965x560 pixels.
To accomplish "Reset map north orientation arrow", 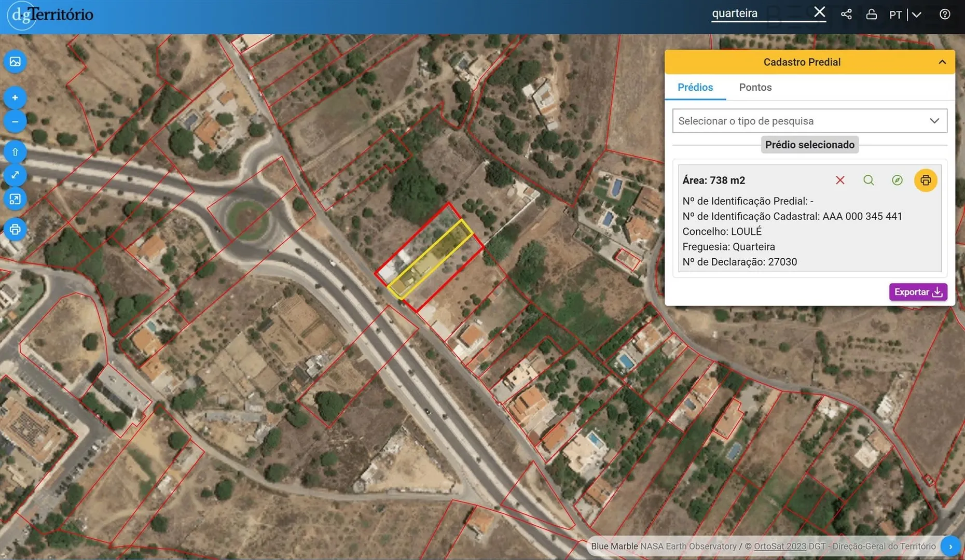I will (15, 152).
